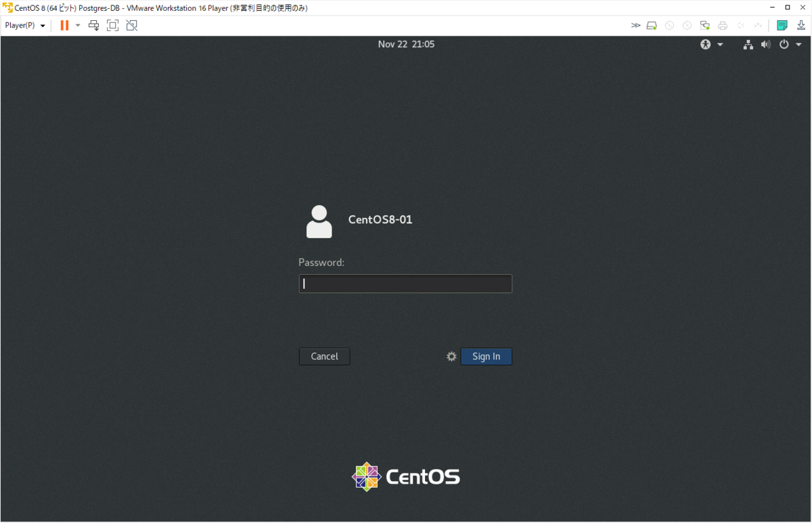812x523 pixels.
Task: Click the sound card device icon
Action: click(x=740, y=26)
